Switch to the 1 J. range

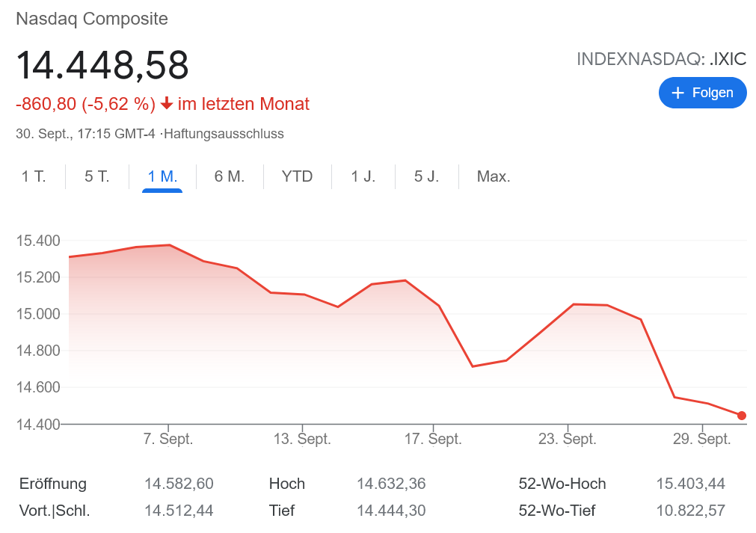tap(363, 177)
